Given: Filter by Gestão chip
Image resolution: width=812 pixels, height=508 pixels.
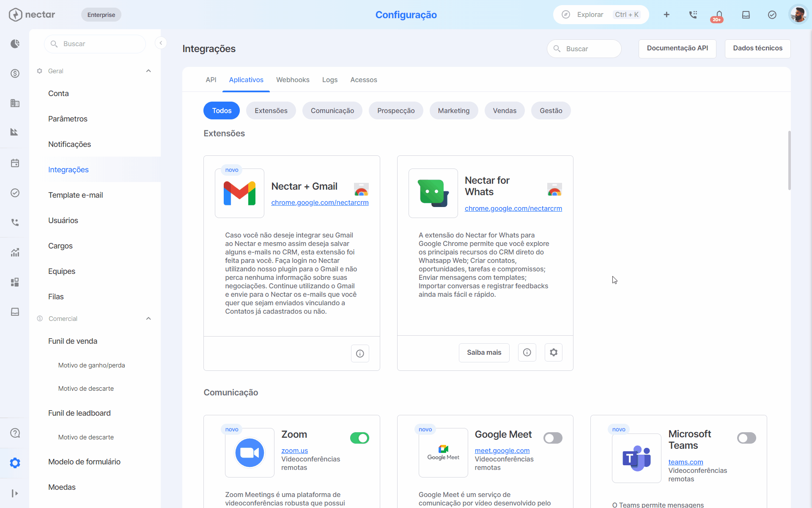Looking at the screenshot, I should click(551, 110).
